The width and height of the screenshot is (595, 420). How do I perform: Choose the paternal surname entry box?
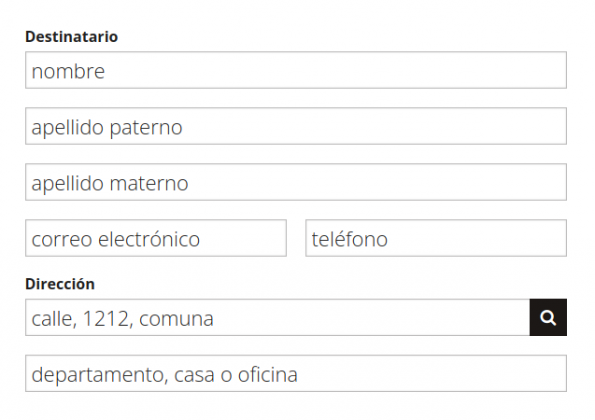[296, 126]
